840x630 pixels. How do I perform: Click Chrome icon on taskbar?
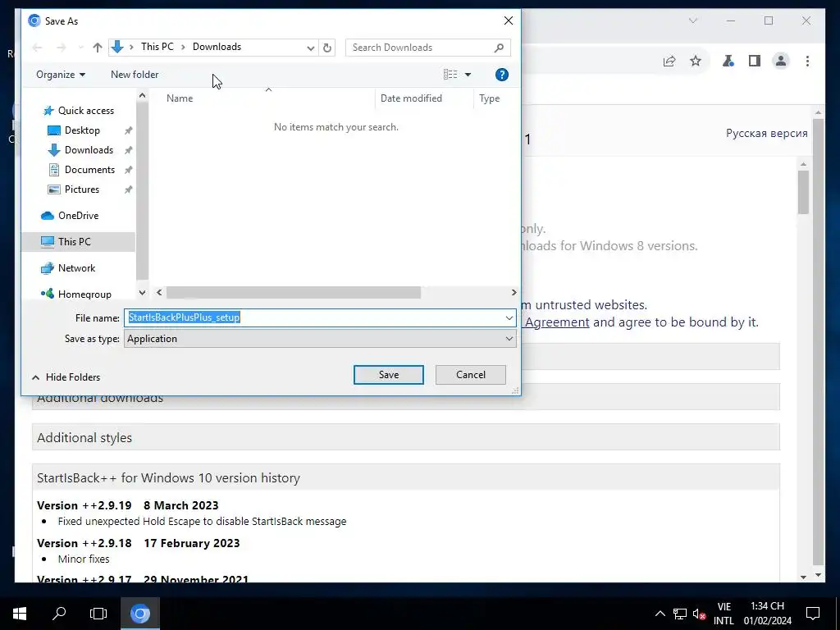click(x=139, y=614)
